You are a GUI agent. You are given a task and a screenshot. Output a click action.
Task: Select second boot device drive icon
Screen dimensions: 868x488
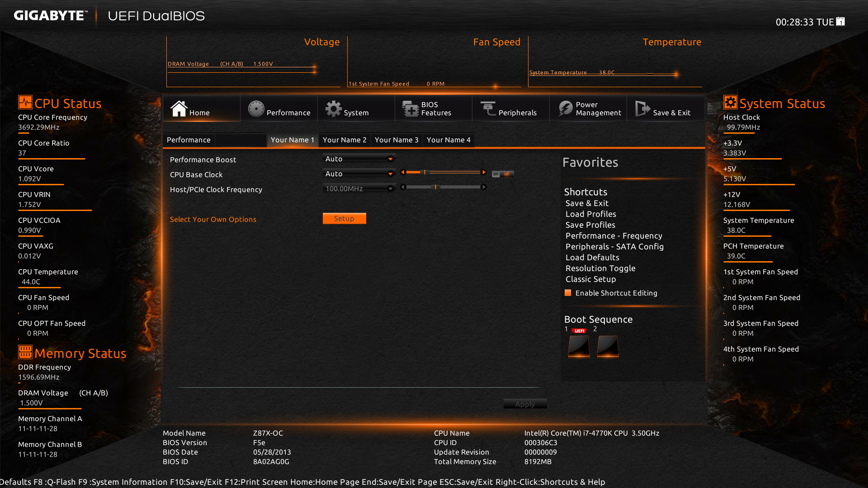click(608, 347)
